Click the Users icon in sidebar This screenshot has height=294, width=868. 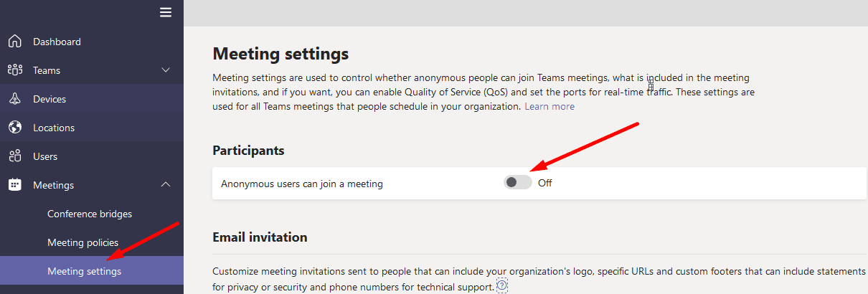(x=14, y=156)
